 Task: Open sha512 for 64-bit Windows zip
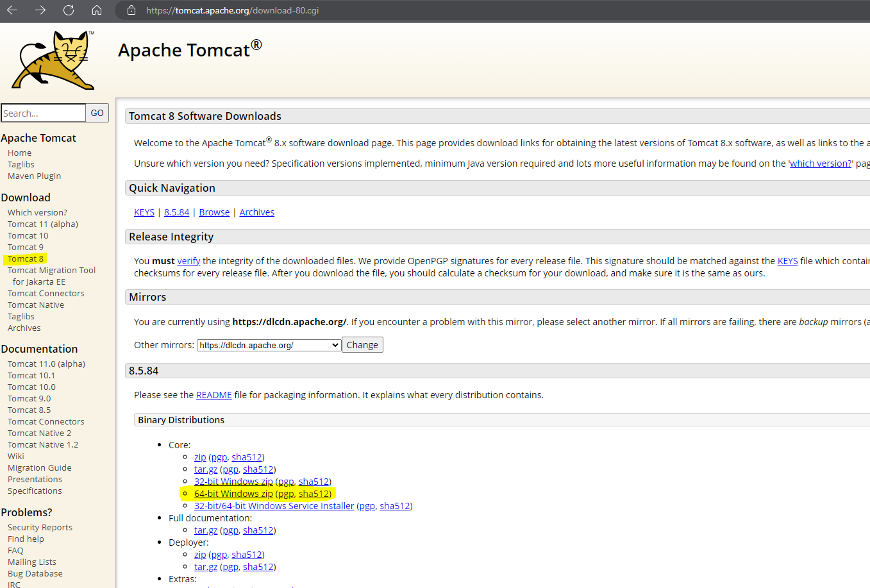tap(314, 494)
